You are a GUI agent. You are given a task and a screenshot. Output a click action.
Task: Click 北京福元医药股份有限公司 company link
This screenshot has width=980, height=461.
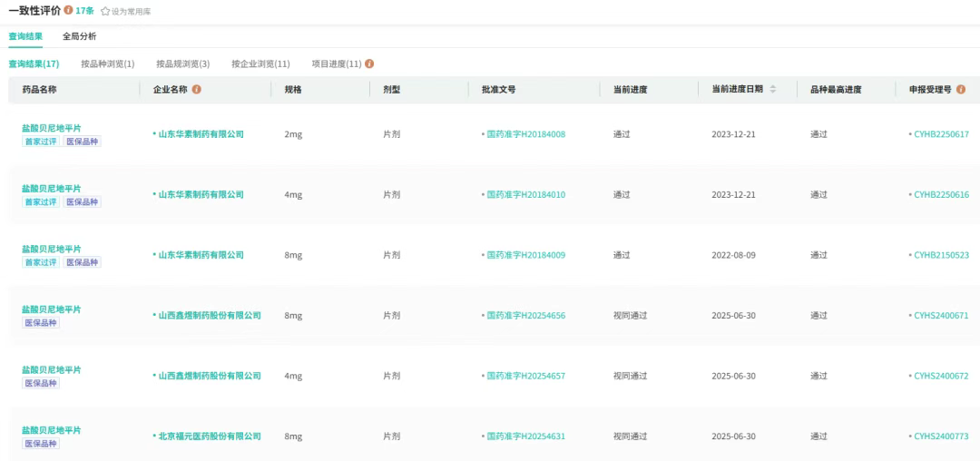pyautogui.click(x=209, y=436)
